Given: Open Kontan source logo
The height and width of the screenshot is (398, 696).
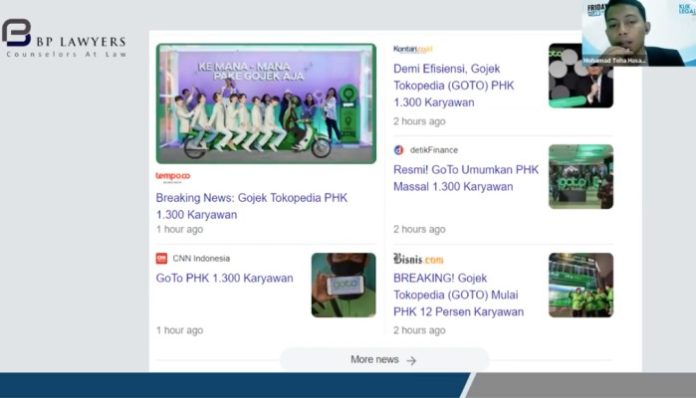Looking at the screenshot, I should (413, 49).
